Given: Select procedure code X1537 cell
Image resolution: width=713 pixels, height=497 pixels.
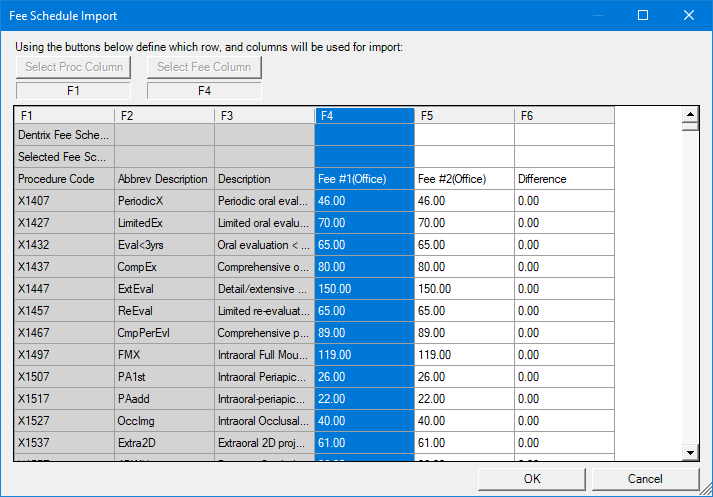Looking at the screenshot, I should (x=64, y=443).
